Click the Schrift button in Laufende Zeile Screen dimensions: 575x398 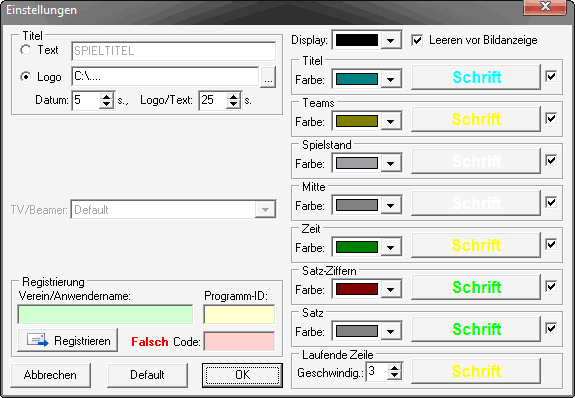[476, 371]
